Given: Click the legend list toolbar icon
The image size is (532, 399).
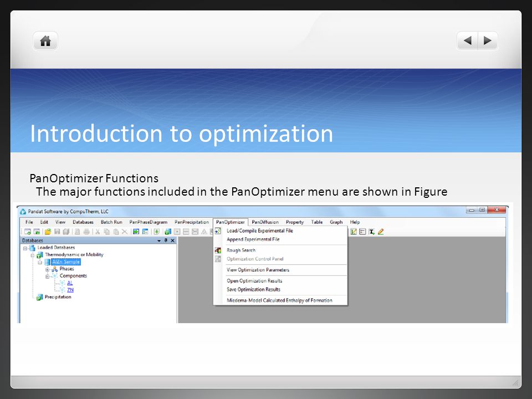Looking at the screenshot, I should [x=362, y=232].
